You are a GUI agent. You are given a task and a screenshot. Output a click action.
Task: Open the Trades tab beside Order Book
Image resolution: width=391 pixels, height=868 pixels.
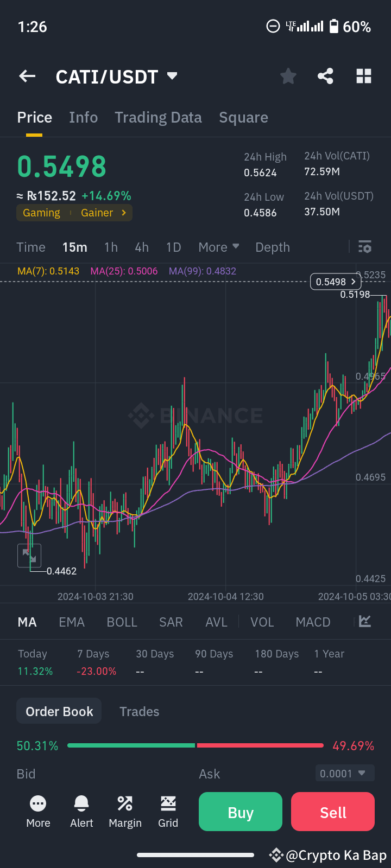[139, 711]
